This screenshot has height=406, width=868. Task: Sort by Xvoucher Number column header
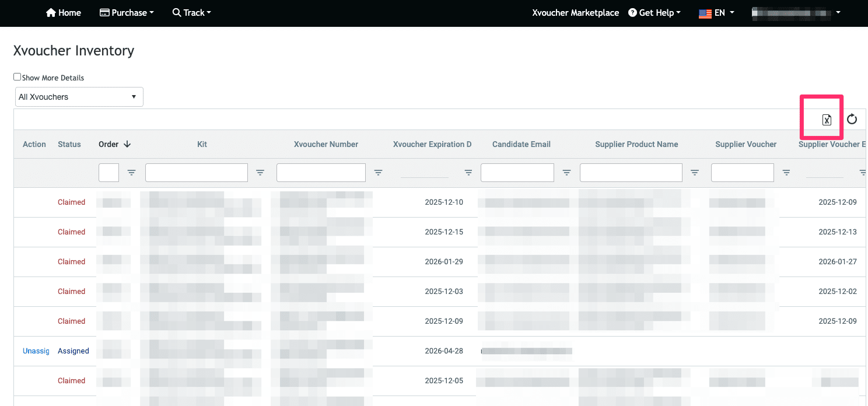click(x=326, y=144)
